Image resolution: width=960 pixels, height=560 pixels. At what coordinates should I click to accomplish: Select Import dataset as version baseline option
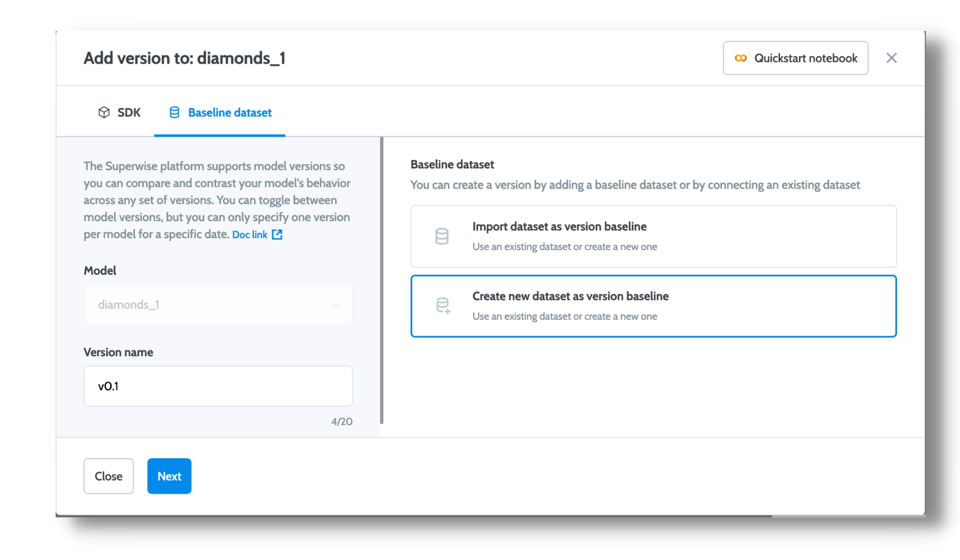click(x=653, y=236)
